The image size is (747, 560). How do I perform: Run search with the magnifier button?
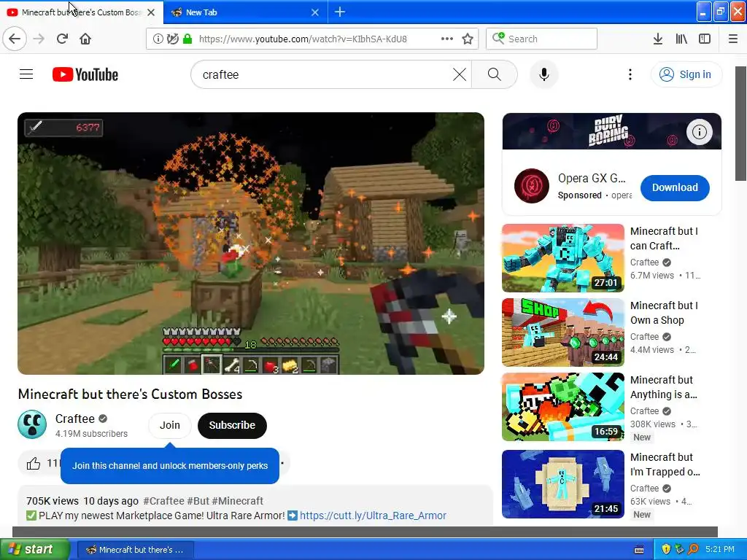[495, 74]
